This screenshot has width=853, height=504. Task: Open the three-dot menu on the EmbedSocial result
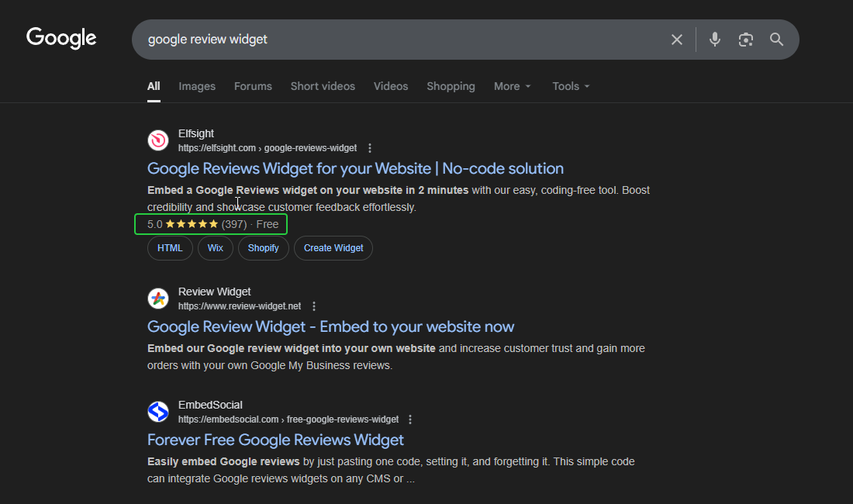[x=410, y=419]
